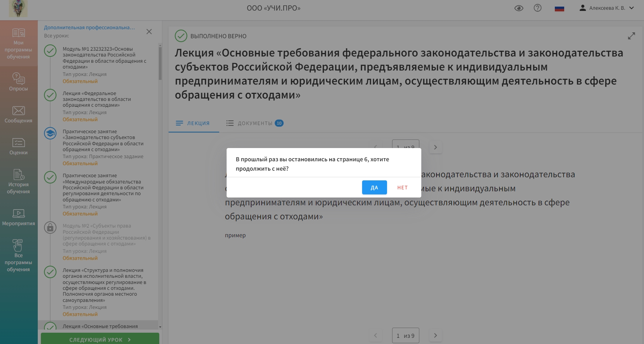Click the scroll-down arrow of lessons list

click(x=160, y=327)
